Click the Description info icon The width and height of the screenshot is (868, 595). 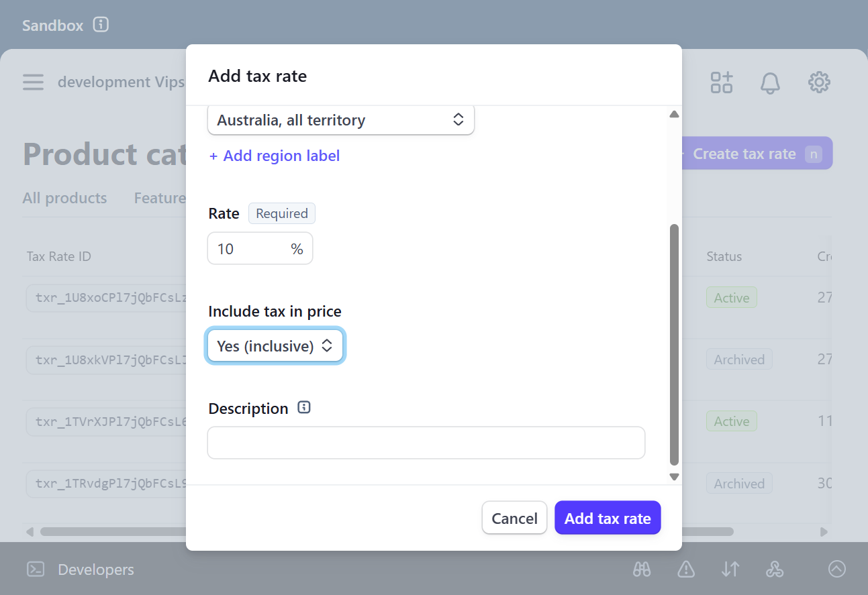point(304,408)
